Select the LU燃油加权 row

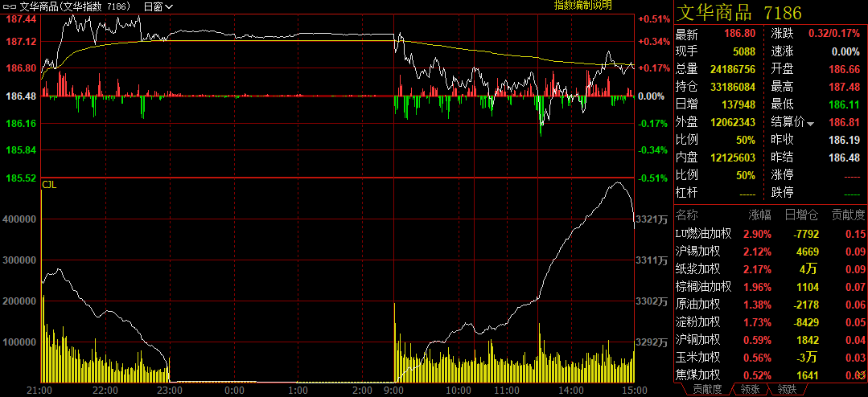703,234
